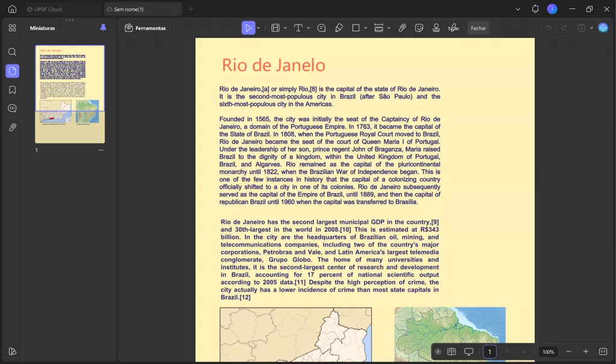Select the sticker tool
Screen dimensions: 616x364
[x=419, y=28]
